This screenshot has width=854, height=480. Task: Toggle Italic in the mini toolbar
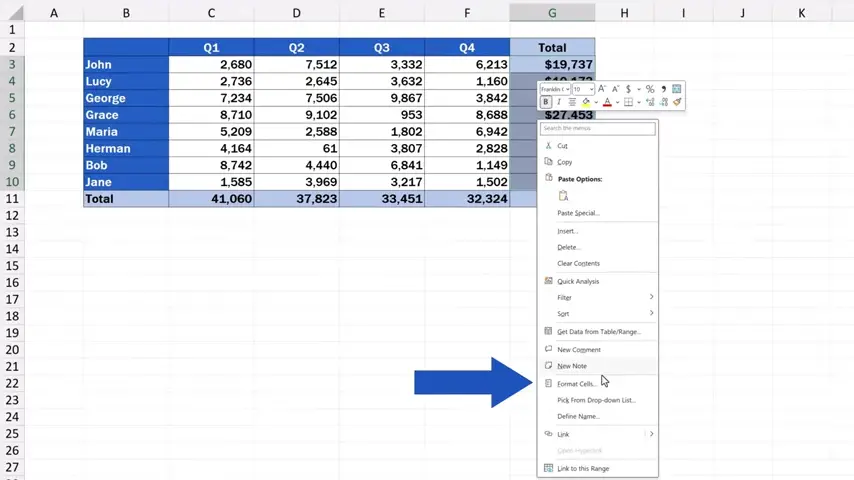point(558,102)
